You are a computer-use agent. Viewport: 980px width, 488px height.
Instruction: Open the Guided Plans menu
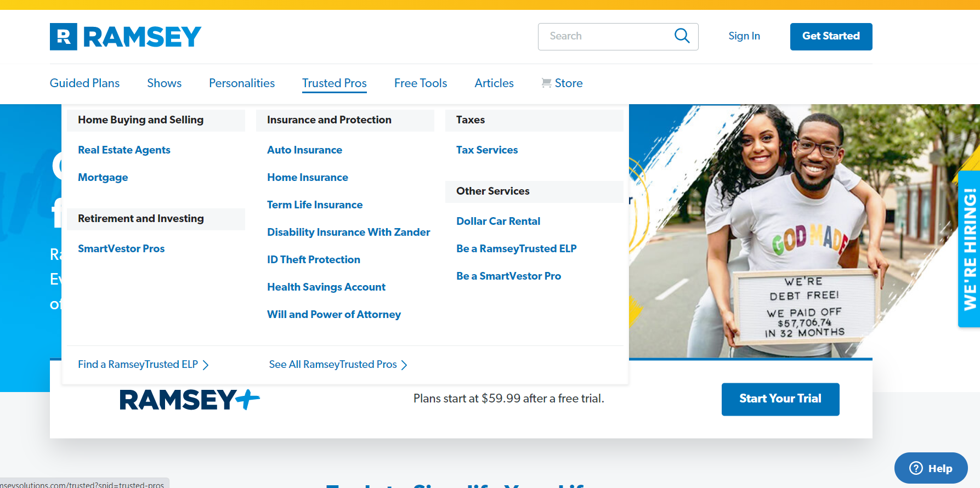point(84,83)
